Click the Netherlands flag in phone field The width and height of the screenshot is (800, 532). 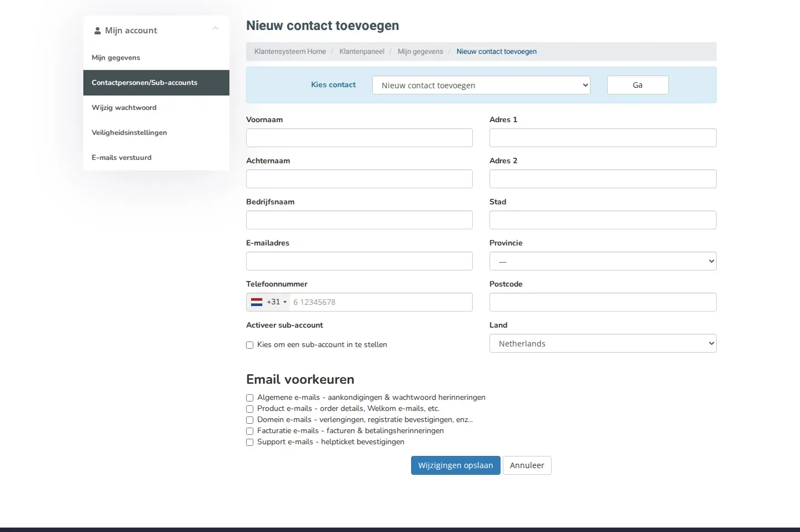(257, 302)
